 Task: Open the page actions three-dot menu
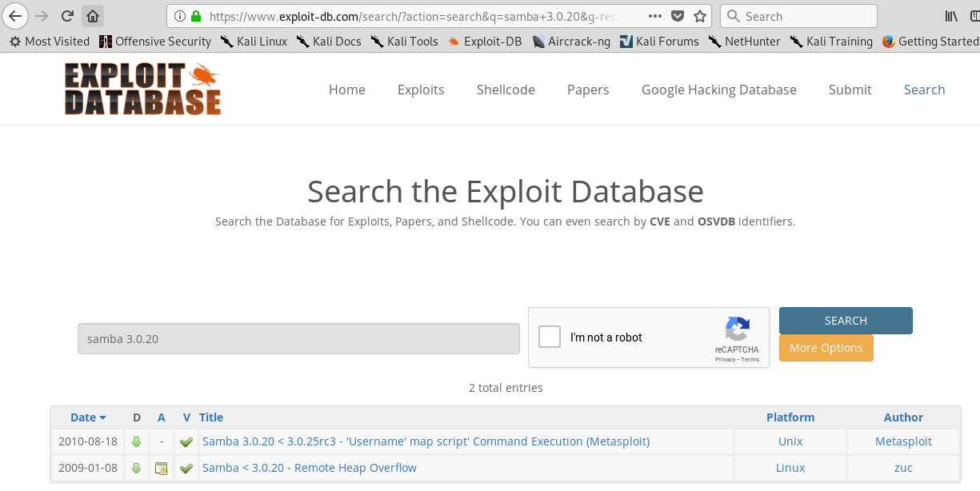[654, 16]
